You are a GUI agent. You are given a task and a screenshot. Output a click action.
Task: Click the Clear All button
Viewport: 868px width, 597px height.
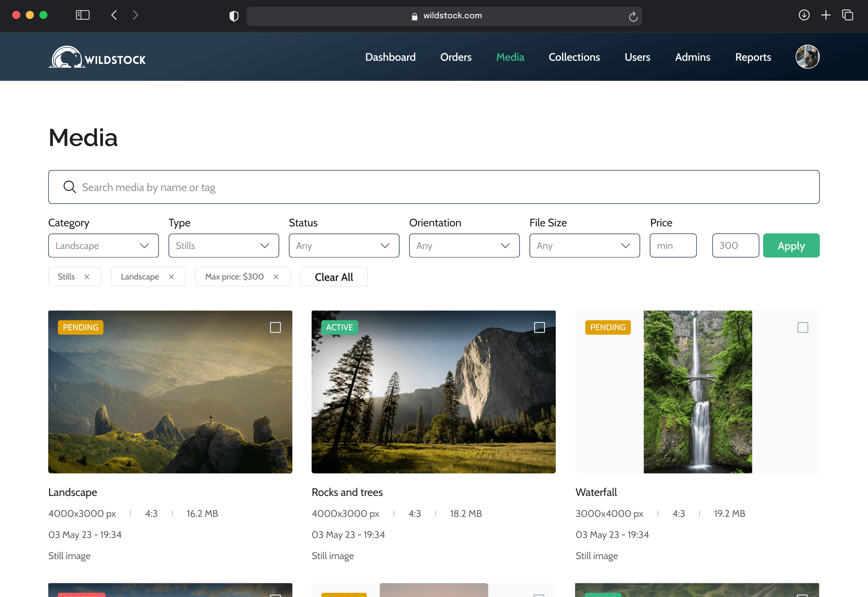point(333,277)
